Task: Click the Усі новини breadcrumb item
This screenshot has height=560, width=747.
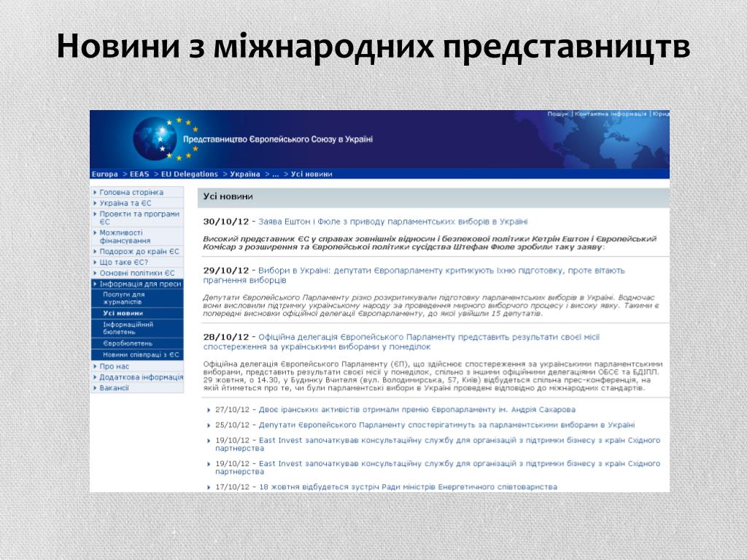Action: pyautogui.click(x=311, y=174)
